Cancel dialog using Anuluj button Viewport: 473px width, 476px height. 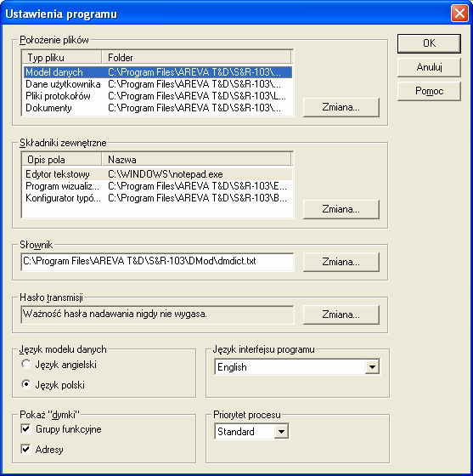click(429, 67)
